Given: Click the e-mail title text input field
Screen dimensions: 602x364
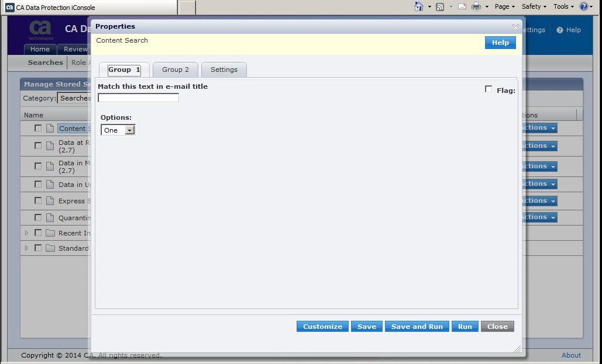Looking at the screenshot, I should click(138, 98).
